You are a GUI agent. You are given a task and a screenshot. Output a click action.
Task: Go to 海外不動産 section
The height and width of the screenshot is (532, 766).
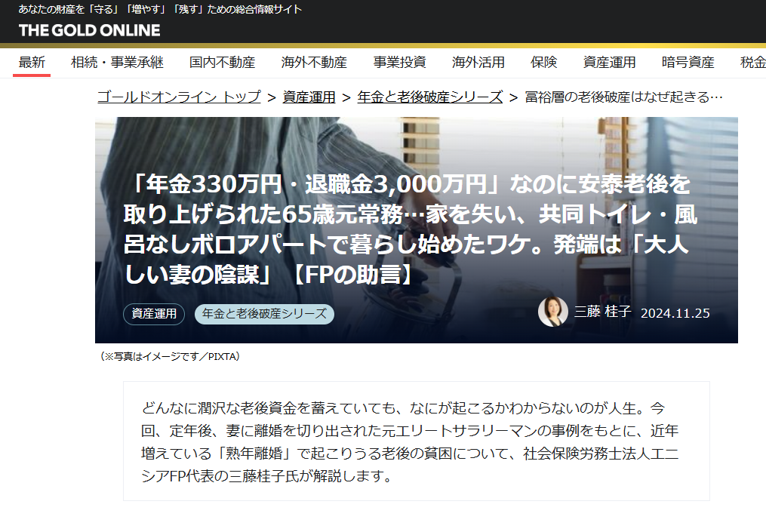314,63
